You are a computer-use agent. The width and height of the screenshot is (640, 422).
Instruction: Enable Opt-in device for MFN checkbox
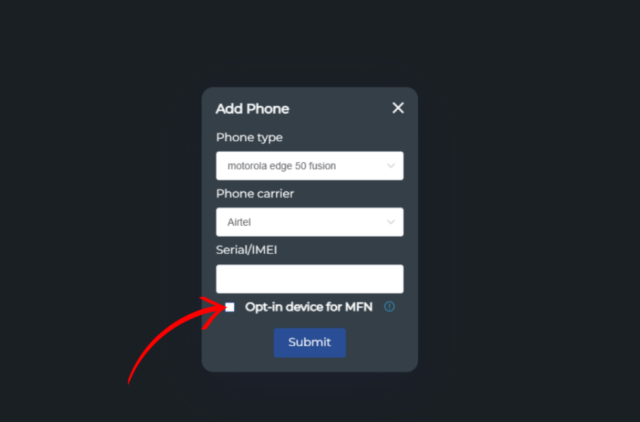pyautogui.click(x=230, y=307)
